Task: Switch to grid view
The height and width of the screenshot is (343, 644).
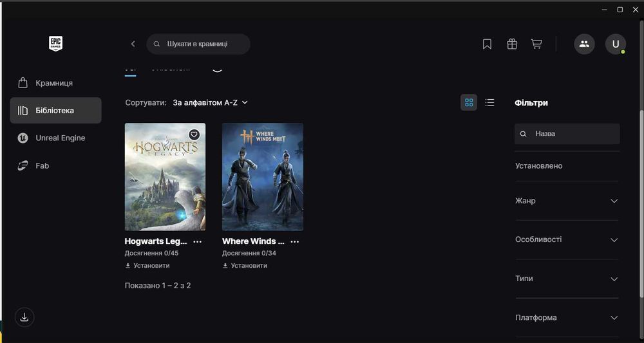Action: point(469,102)
